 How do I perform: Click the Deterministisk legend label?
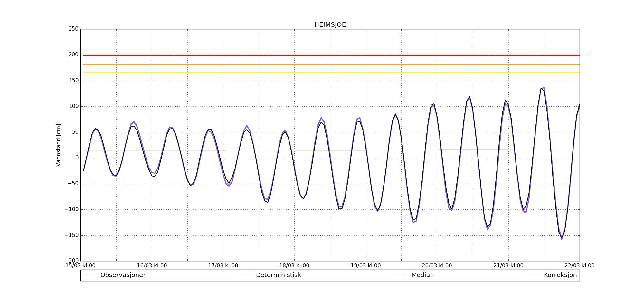278,275
